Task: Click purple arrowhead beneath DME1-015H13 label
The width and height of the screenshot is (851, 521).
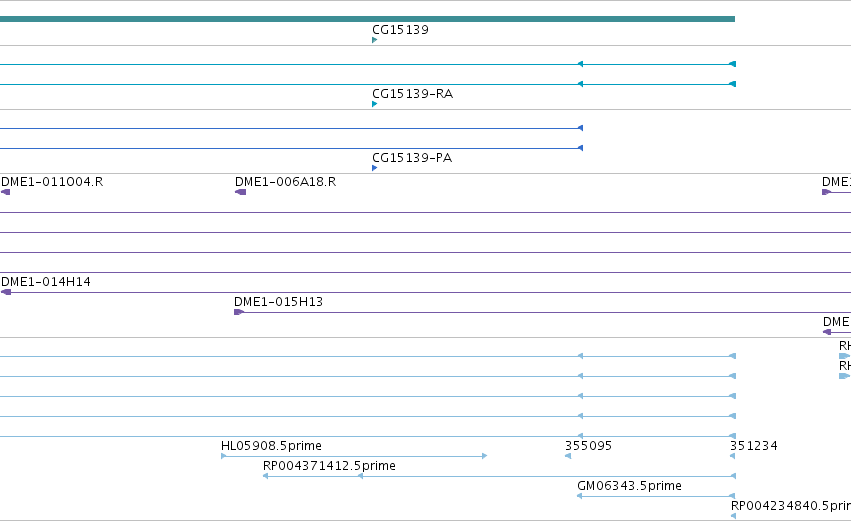Action: [238, 312]
